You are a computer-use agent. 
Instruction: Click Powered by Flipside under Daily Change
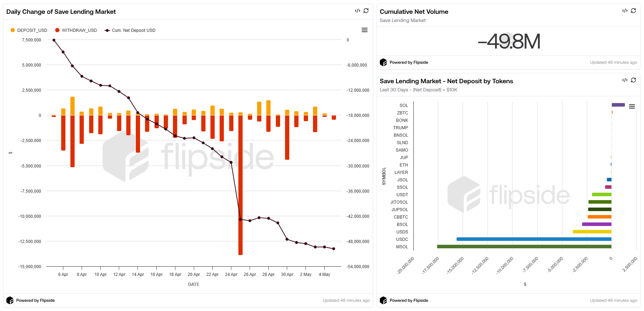pos(35,300)
